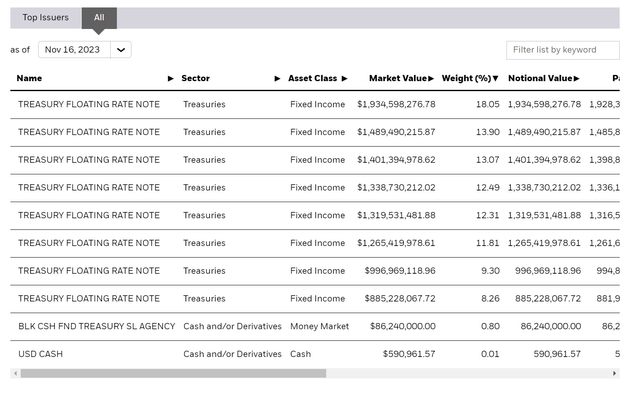
Task: Click market value $885,228,067.72
Action: (400, 299)
